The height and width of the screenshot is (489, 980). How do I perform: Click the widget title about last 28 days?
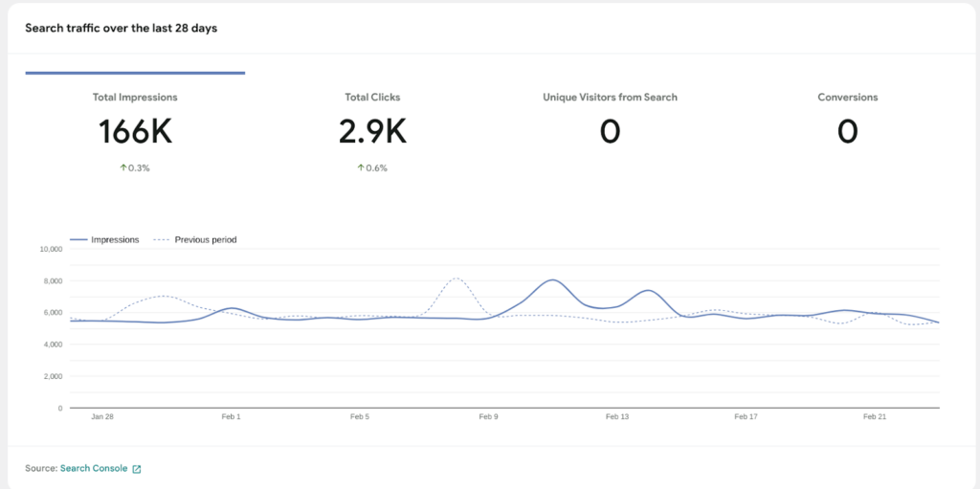[121, 29]
